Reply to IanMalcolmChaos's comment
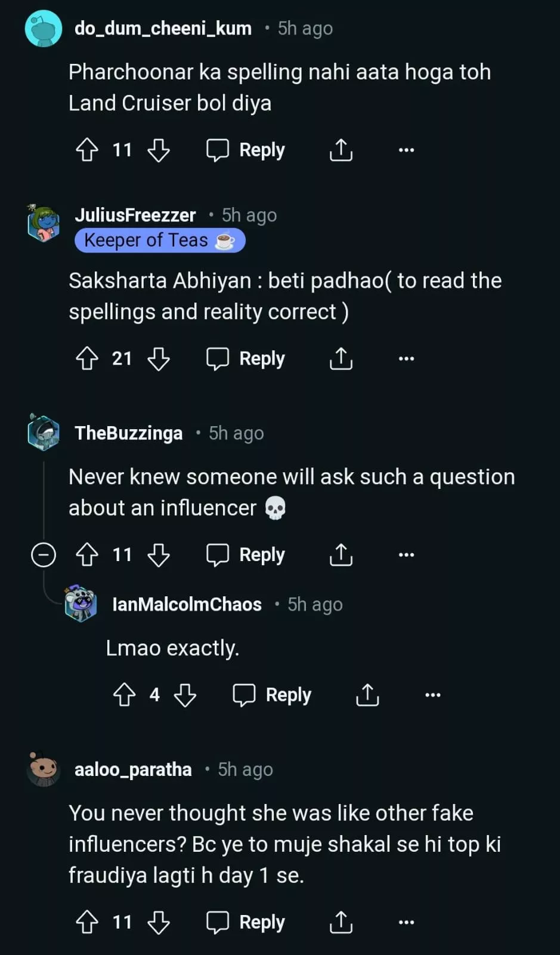The width and height of the screenshot is (560, 955). 272,695
